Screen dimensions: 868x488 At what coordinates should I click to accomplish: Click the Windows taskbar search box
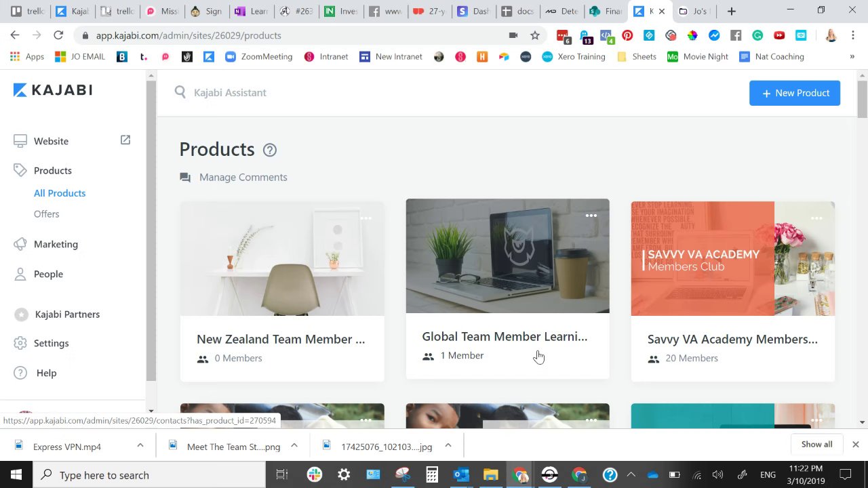148,475
